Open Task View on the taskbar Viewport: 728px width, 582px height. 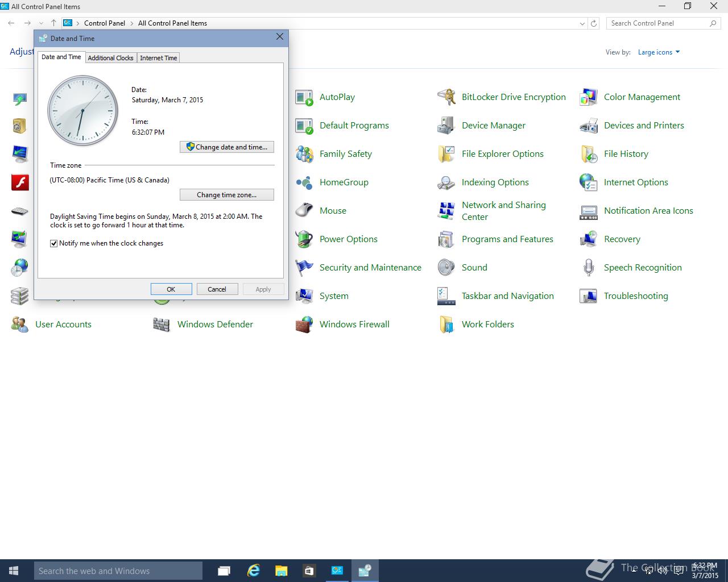[x=224, y=571]
